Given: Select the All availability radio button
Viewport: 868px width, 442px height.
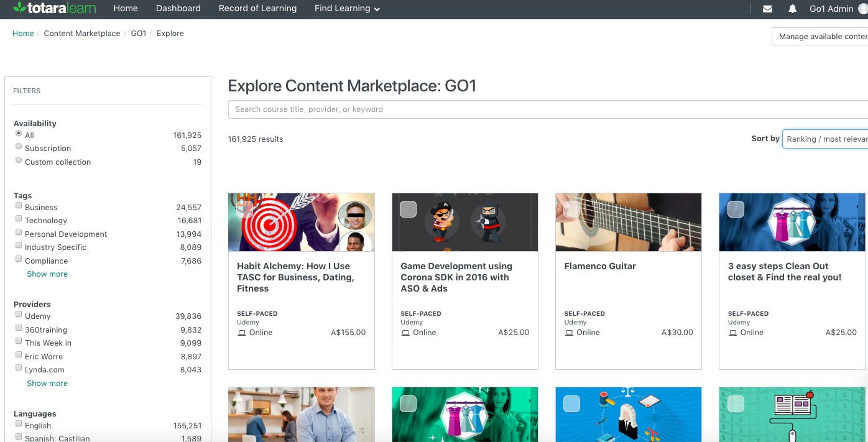Looking at the screenshot, I should click(x=19, y=134).
